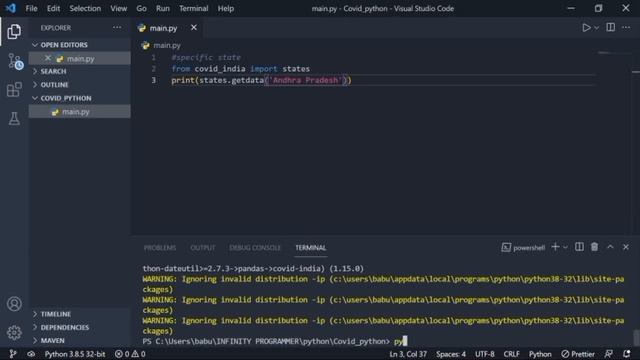Screen dimensions: 640x360
Task: Maximize the panel size chevron
Action: click(610, 247)
